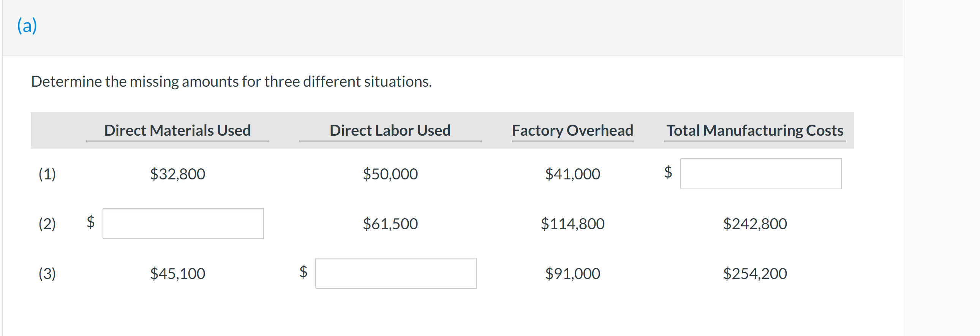The image size is (980, 336).
Task: Select the $61,500 value in row 2
Action: 390,224
